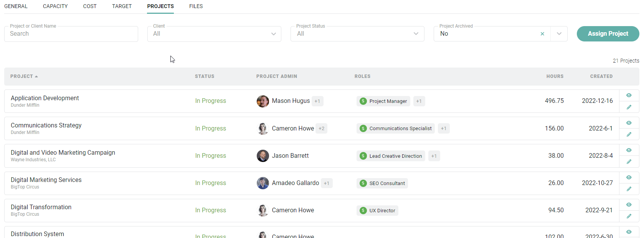This screenshot has width=644, height=238.
Task: Click the Project or Client Name search field
Action: 71,34
